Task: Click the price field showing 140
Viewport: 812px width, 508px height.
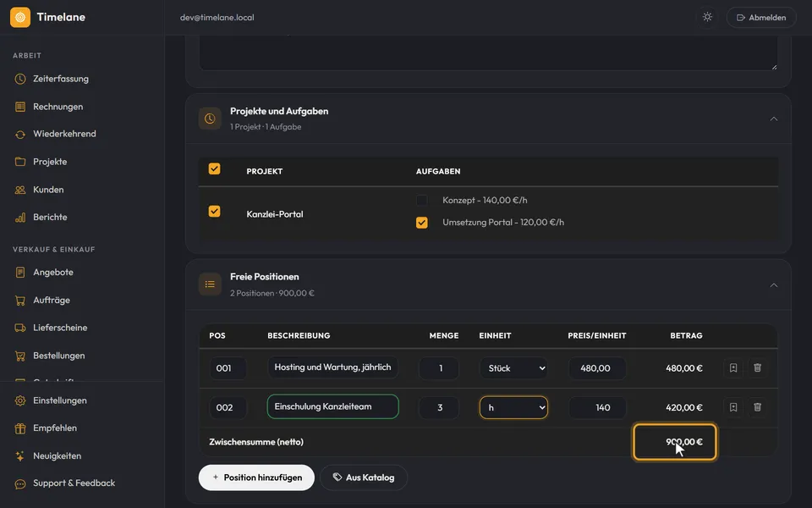Action: click(597, 407)
